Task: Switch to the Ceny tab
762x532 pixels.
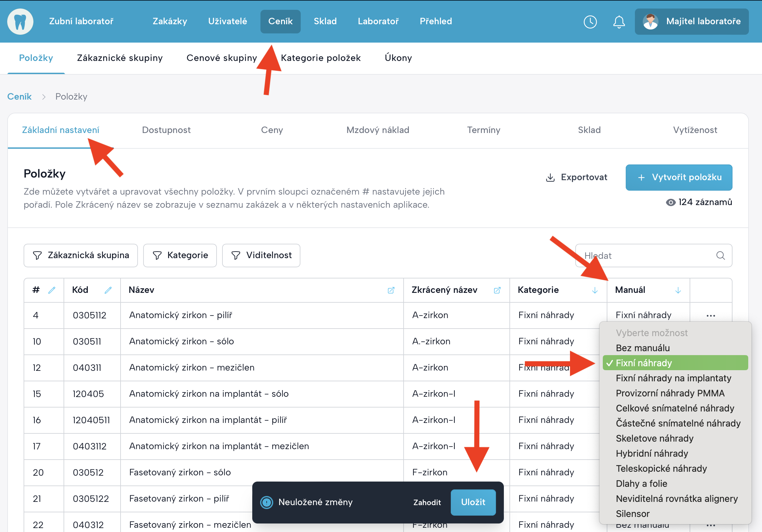Action: pyautogui.click(x=272, y=130)
